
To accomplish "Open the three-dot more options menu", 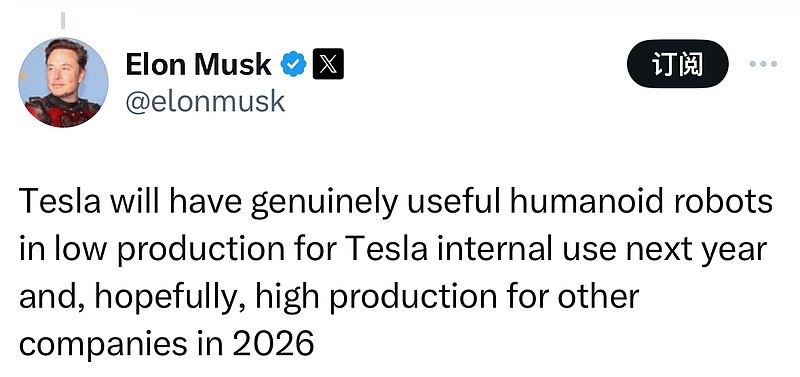I will click(763, 64).
